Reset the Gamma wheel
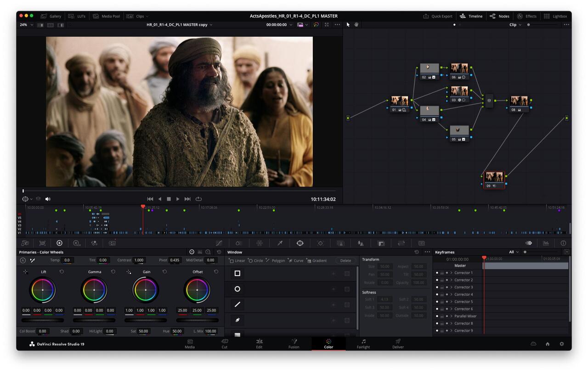This screenshot has width=588, height=372. click(x=113, y=272)
